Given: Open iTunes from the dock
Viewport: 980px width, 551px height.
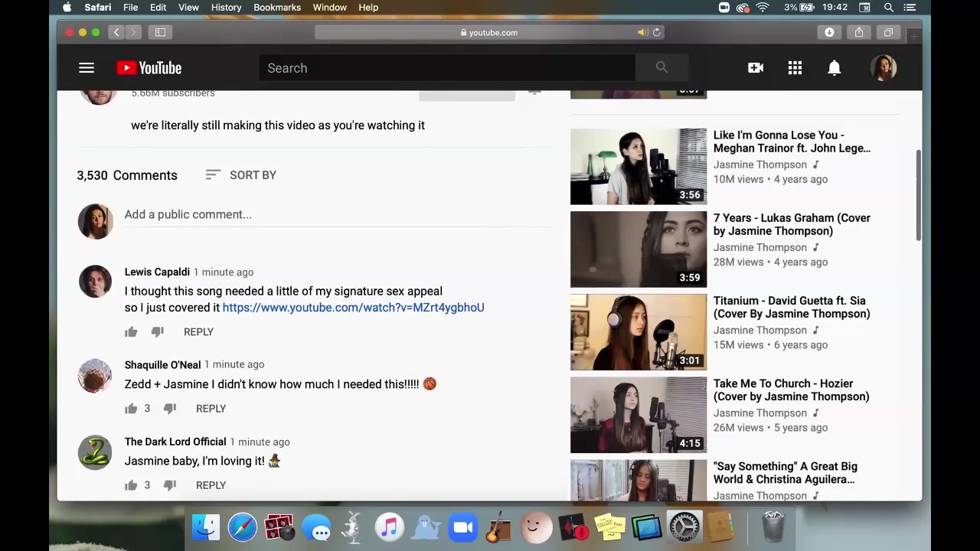Looking at the screenshot, I should point(390,527).
